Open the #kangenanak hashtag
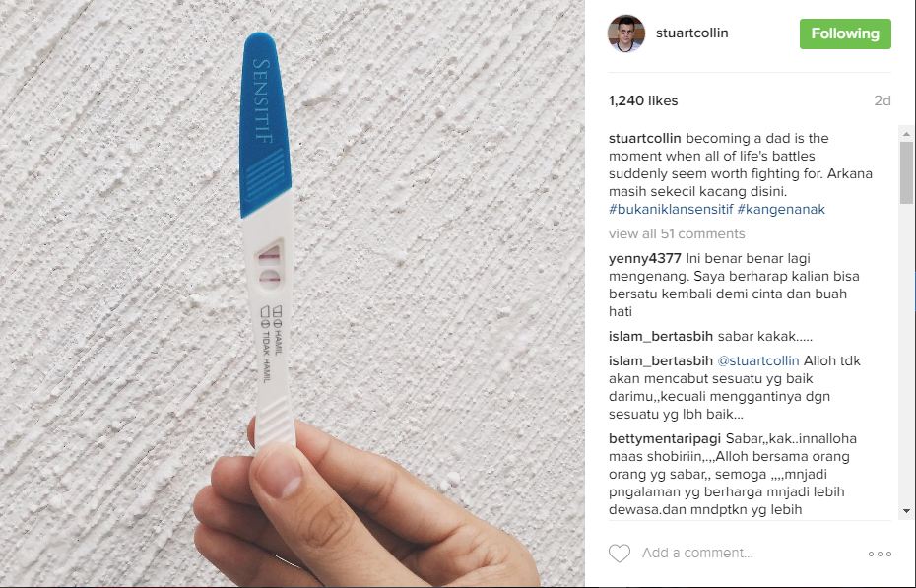 tap(781, 209)
